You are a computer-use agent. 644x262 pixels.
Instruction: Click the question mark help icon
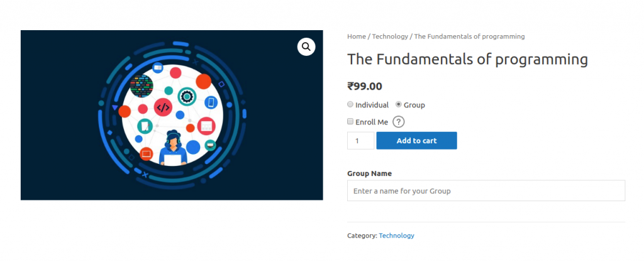398,122
